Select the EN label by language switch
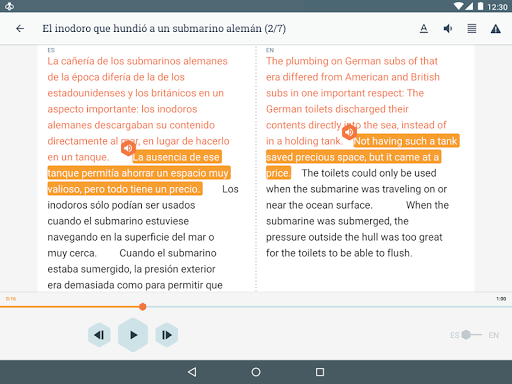Image resolution: width=512 pixels, height=384 pixels. [x=494, y=335]
